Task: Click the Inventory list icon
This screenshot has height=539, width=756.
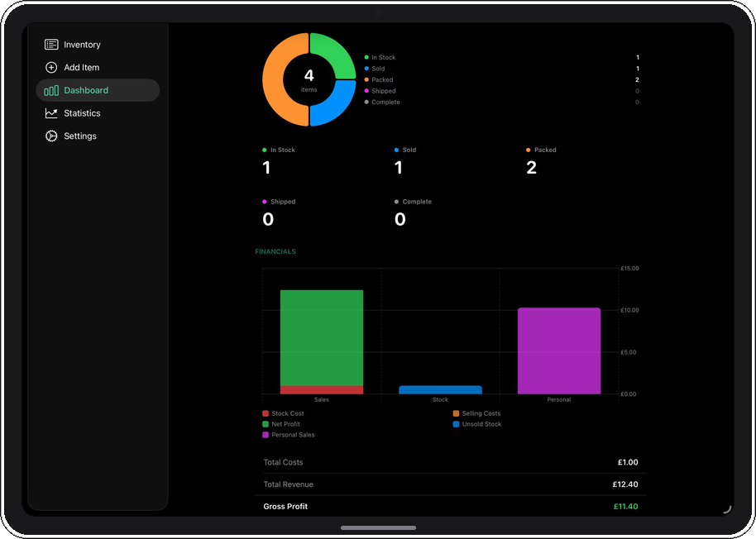Action: pyautogui.click(x=51, y=45)
